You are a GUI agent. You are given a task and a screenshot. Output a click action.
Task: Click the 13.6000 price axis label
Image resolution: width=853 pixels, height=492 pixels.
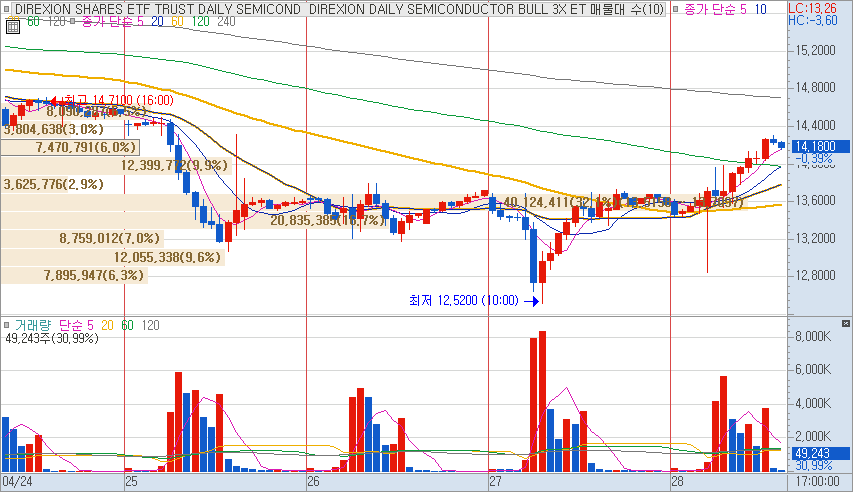pyautogui.click(x=815, y=200)
